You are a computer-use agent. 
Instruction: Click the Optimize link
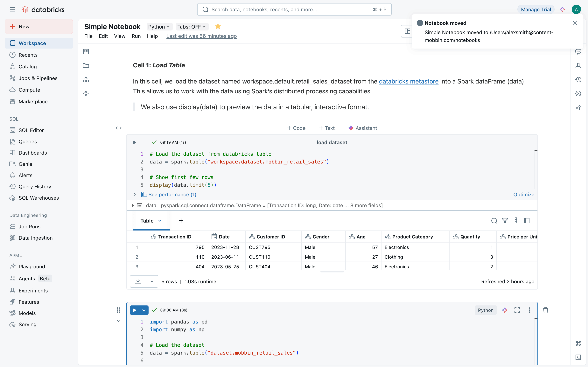(524, 194)
